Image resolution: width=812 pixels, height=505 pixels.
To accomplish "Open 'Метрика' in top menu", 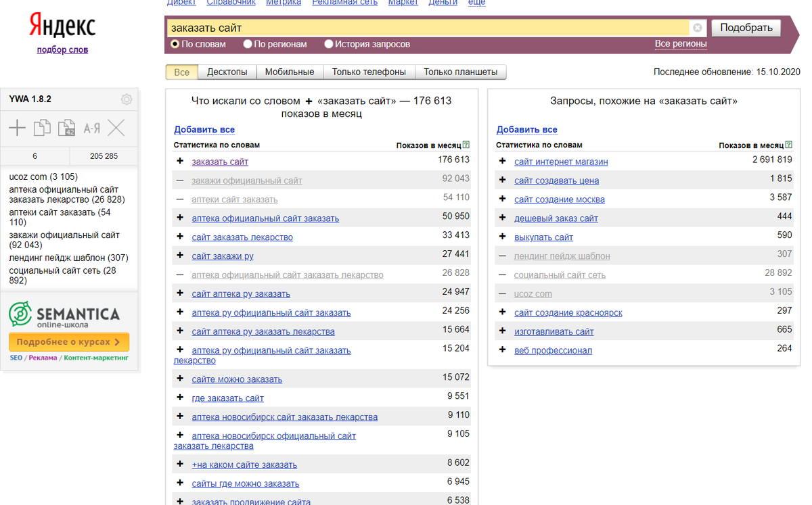I will point(284,3).
